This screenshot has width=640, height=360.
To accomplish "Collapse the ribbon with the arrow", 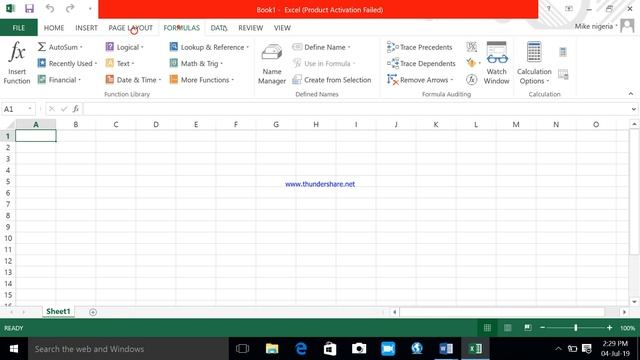I will click(x=631, y=94).
